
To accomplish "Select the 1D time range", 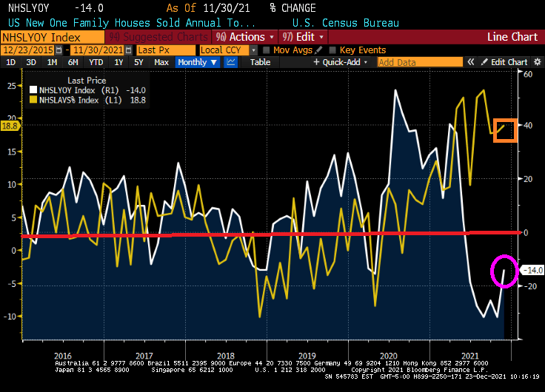I will click(x=11, y=62).
